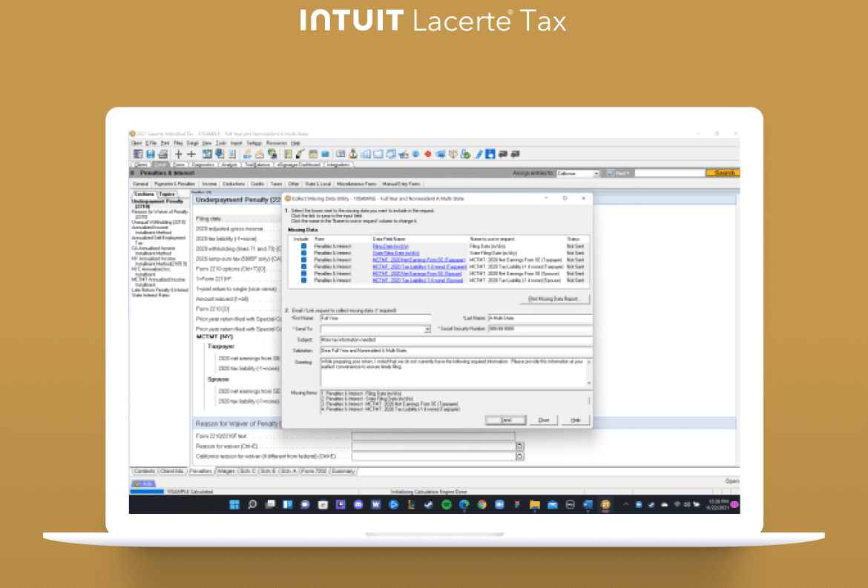Click the blue pen toolbar icon
868x588 pixels.
pyautogui.click(x=479, y=154)
